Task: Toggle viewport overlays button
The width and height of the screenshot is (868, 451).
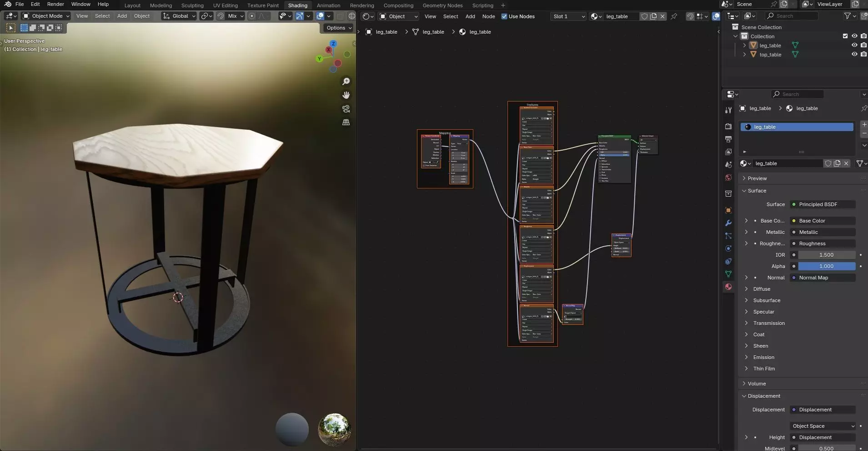Action: coord(320,16)
